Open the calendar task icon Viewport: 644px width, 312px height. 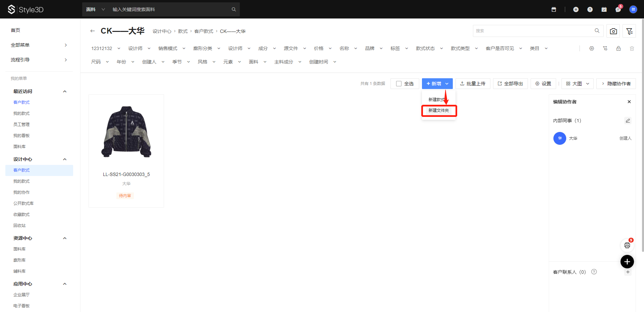coord(604,9)
